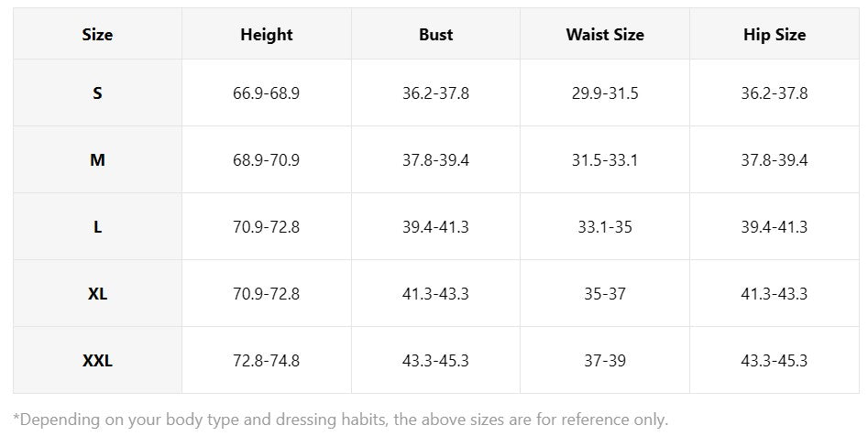
Task: Click the body type disclaimer note
Action: pyautogui.click(x=340, y=420)
